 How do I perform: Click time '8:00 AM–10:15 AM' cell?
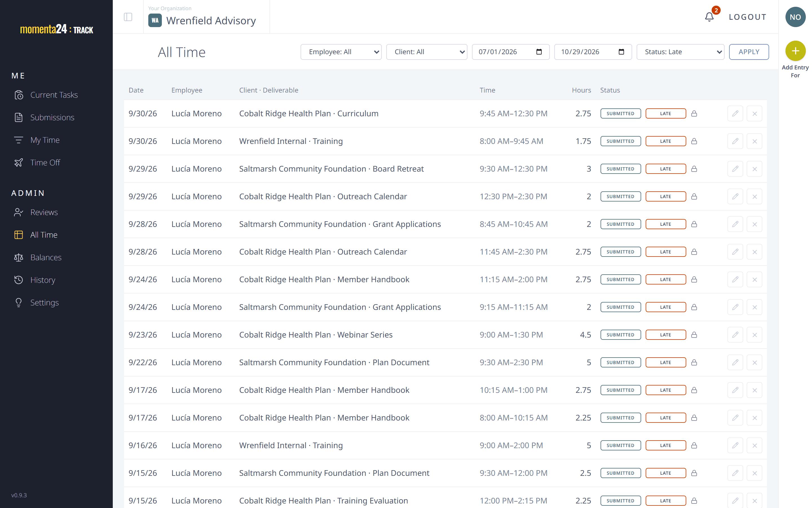[x=513, y=418]
